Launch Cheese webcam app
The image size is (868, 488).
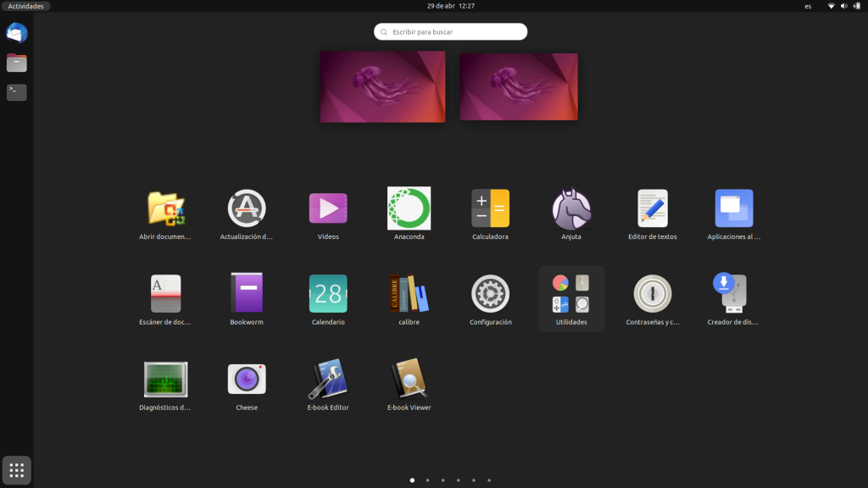pyautogui.click(x=247, y=379)
